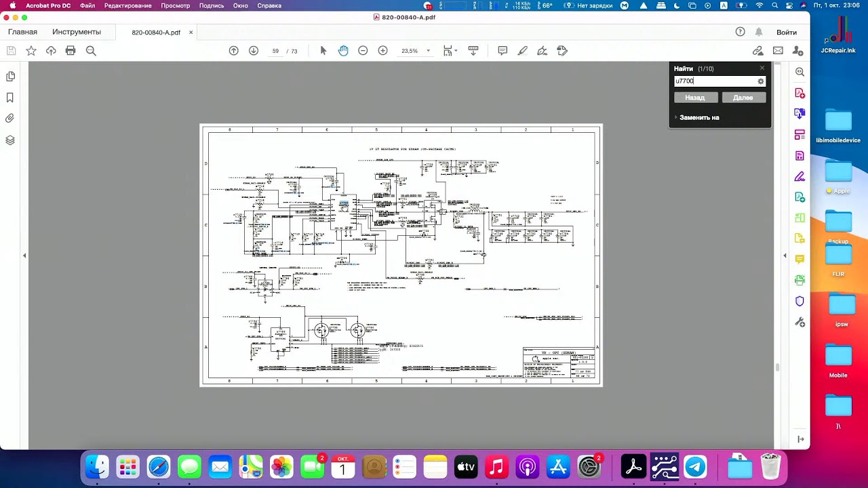
Task: Open the Окно menu
Action: (241, 5)
